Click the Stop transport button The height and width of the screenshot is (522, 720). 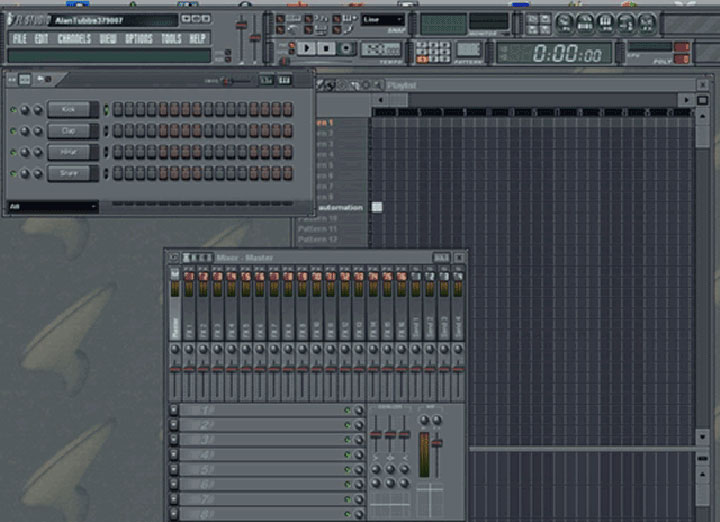pos(326,48)
